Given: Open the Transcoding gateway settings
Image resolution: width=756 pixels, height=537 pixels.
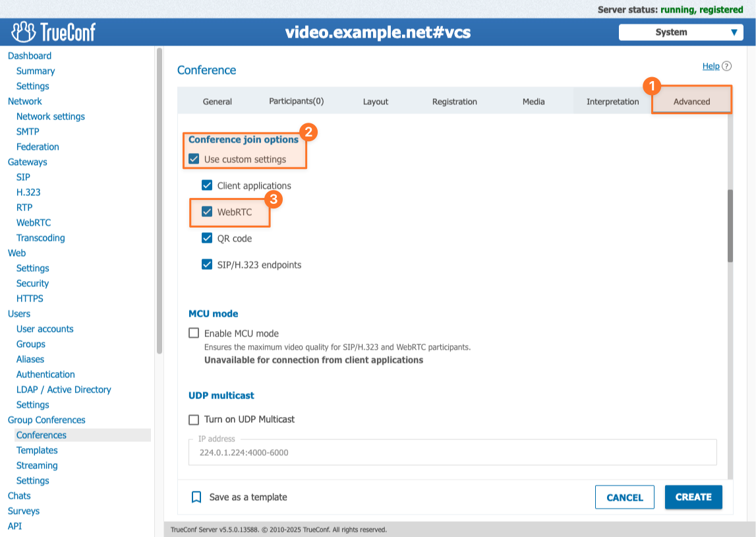Looking at the screenshot, I should [x=40, y=237].
